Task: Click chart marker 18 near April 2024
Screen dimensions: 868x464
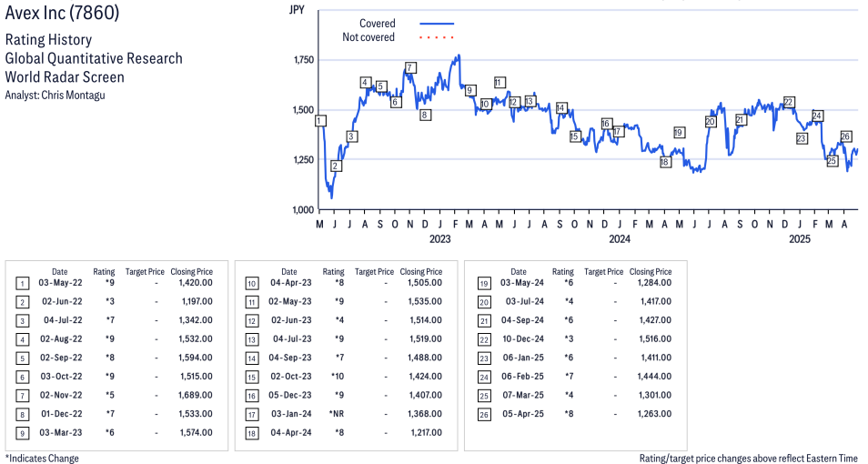Action: (x=664, y=162)
